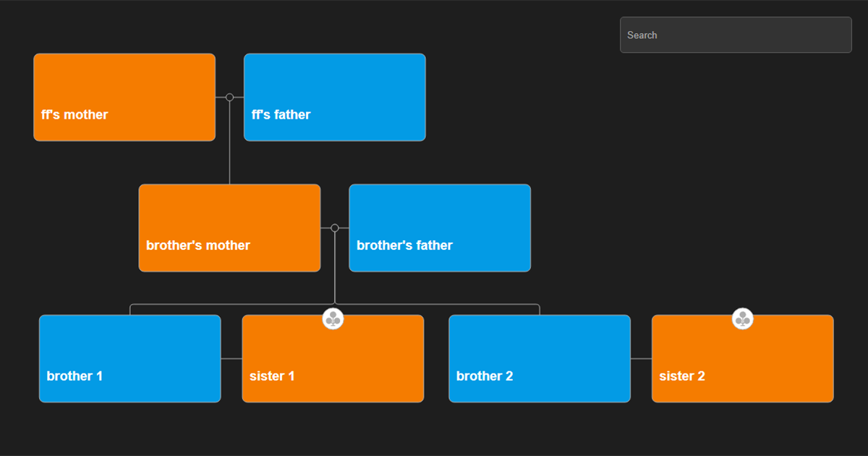Image resolution: width=868 pixels, height=456 pixels.
Task: Open the sub-tree icon above sister 2
Action: point(742,318)
